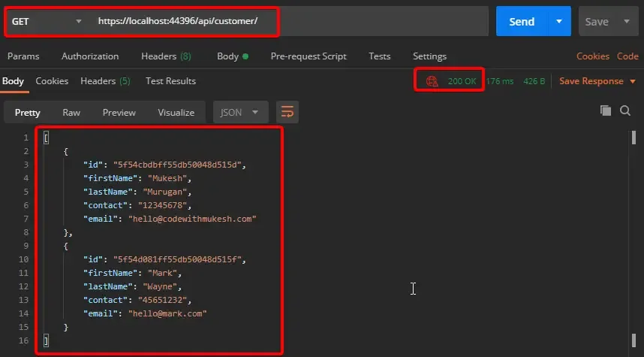The width and height of the screenshot is (644, 357).
Task: Click the 200 OK status text
Action: pyautogui.click(x=462, y=81)
